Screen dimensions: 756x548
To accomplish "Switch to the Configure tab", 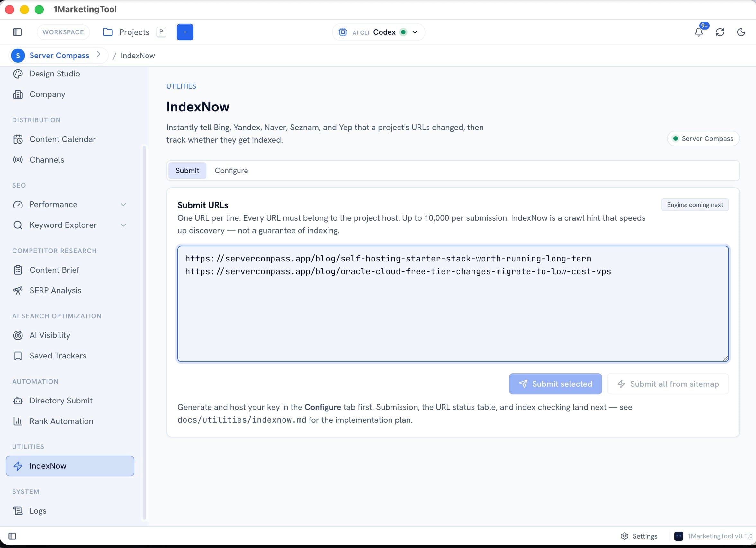I will click(231, 171).
